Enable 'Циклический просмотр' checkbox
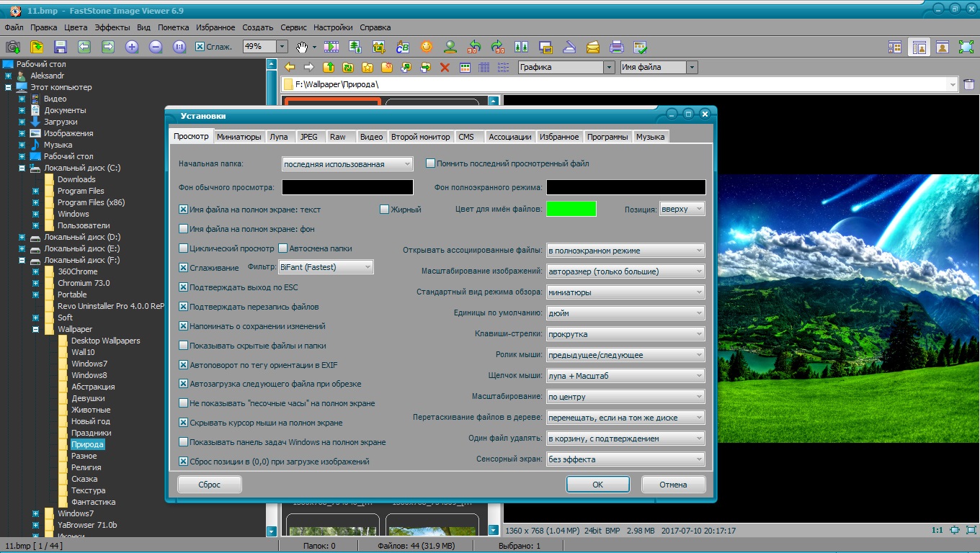The width and height of the screenshot is (980, 553). coord(184,248)
